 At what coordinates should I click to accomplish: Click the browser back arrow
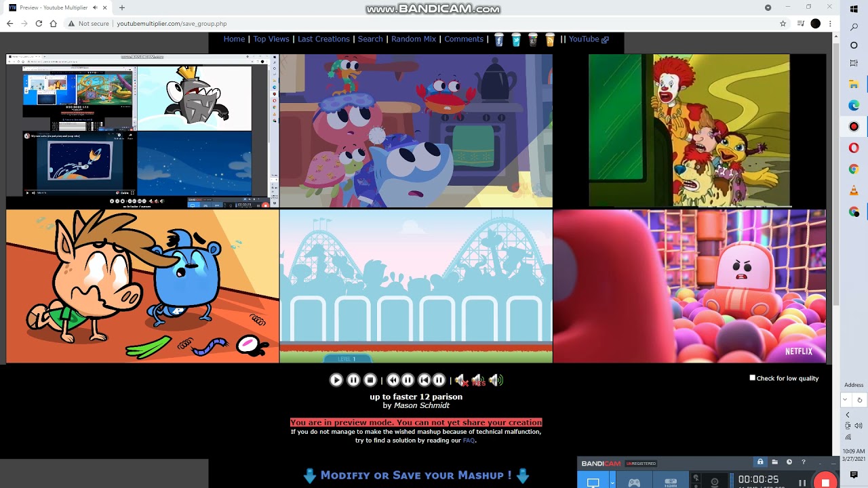pyautogui.click(x=9, y=24)
